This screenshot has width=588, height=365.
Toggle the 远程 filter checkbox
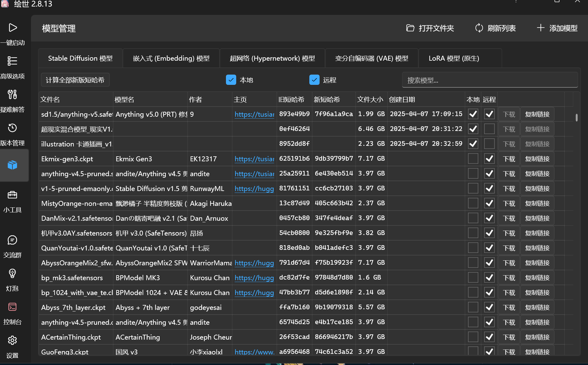(x=314, y=80)
